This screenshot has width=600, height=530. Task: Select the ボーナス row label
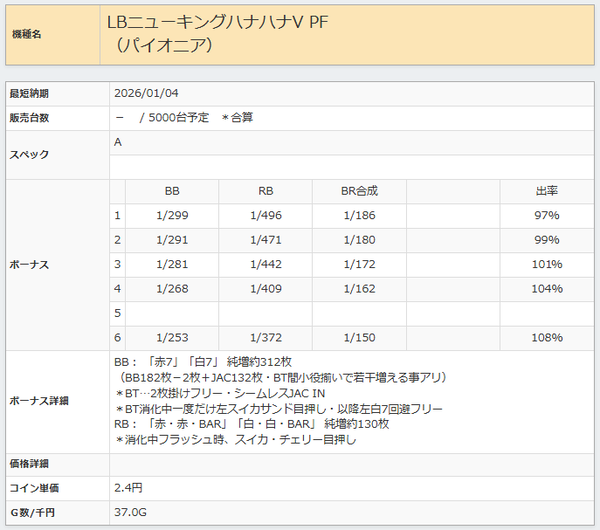(x=29, y=265)
